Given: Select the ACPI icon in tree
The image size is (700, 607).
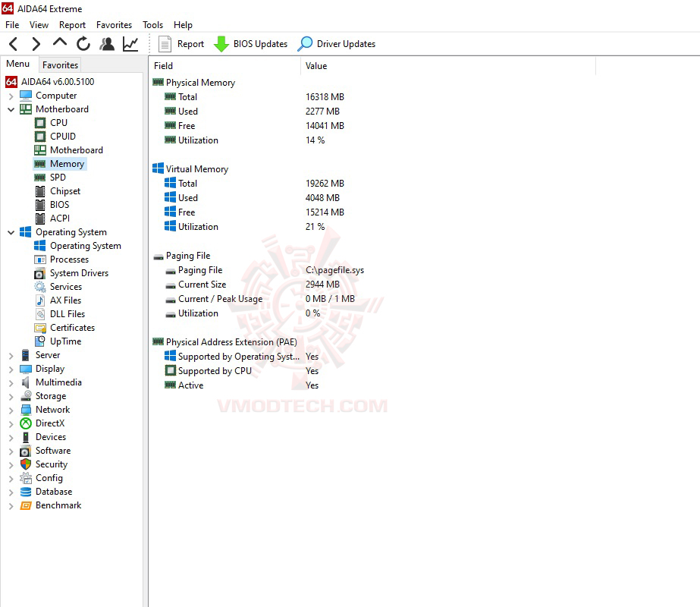Looking at the screenshot, I should pyautogui.click(x=40, y=219).
